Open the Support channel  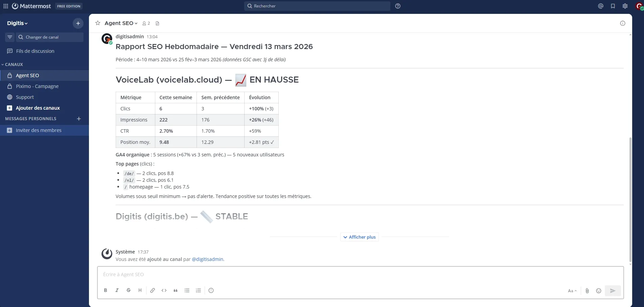(25, 97)
